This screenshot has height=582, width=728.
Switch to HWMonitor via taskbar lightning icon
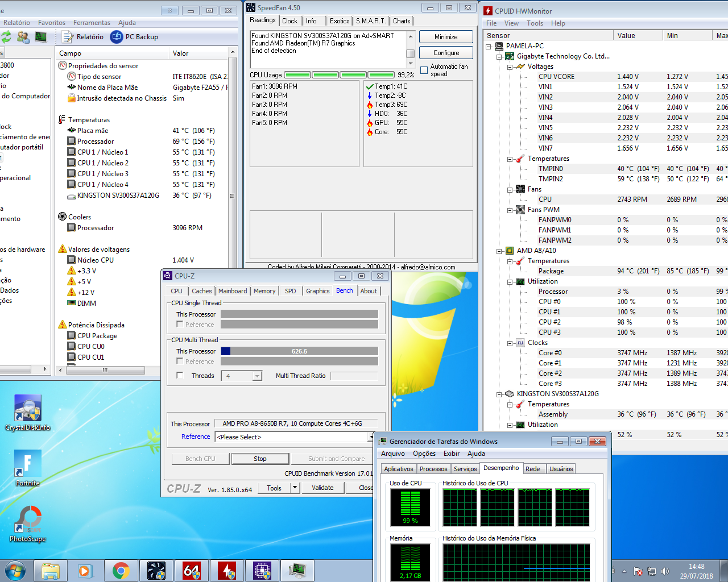pos(227,571)
